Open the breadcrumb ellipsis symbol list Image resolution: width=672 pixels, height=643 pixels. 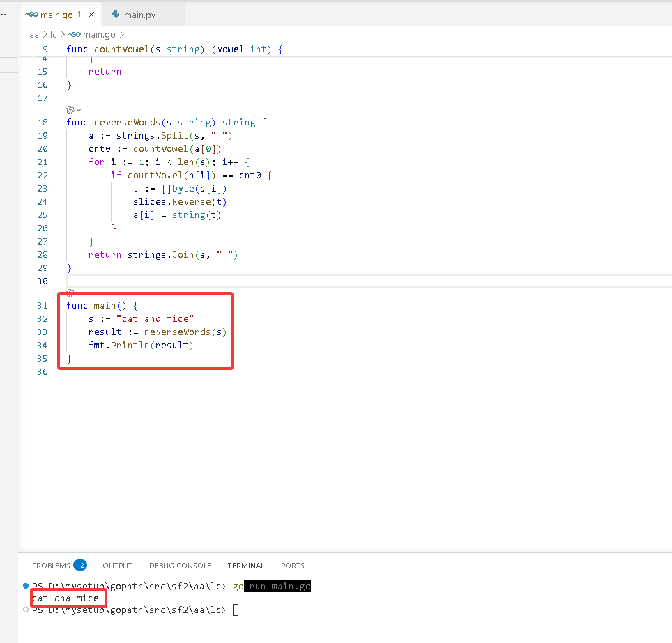(x=130, y=34)
